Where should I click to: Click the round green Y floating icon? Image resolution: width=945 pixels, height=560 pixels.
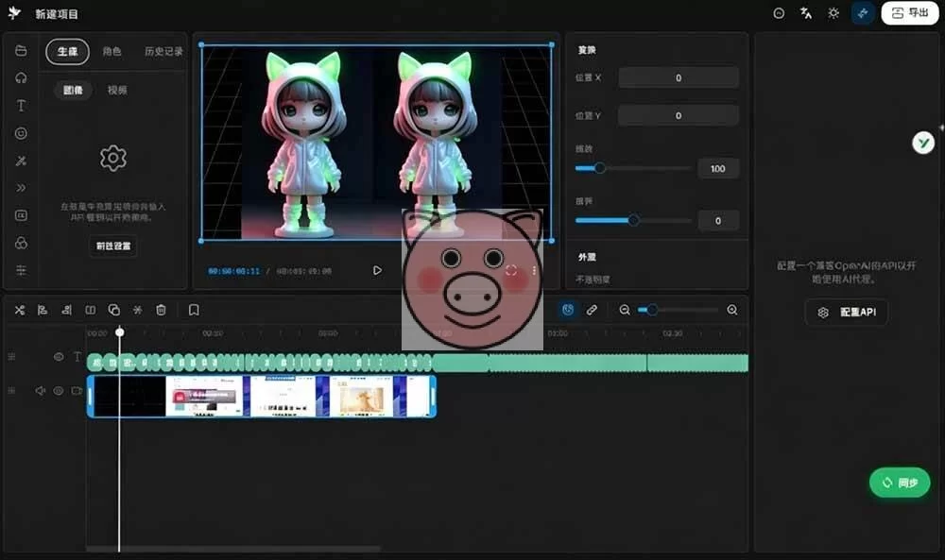pos(922,143)
